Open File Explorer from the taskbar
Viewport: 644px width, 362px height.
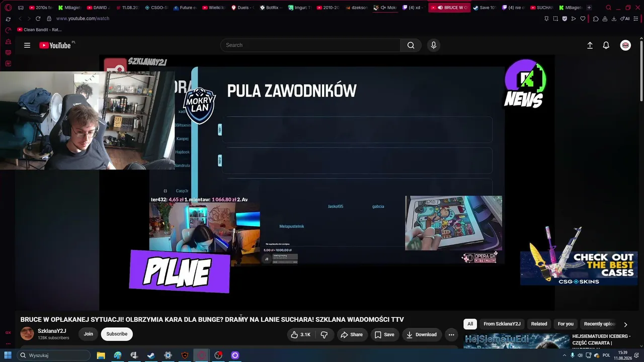101,355
